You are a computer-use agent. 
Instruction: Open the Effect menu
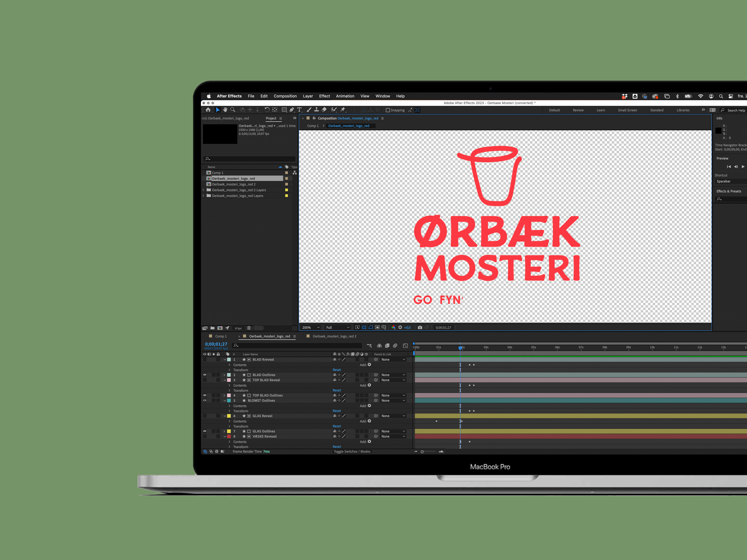[x=325, y=96]
